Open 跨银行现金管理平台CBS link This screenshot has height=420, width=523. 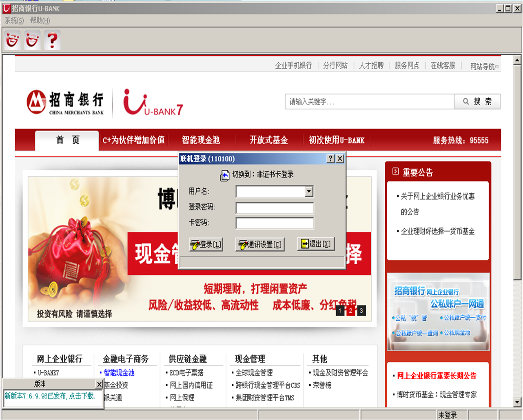tap(268, 385)
